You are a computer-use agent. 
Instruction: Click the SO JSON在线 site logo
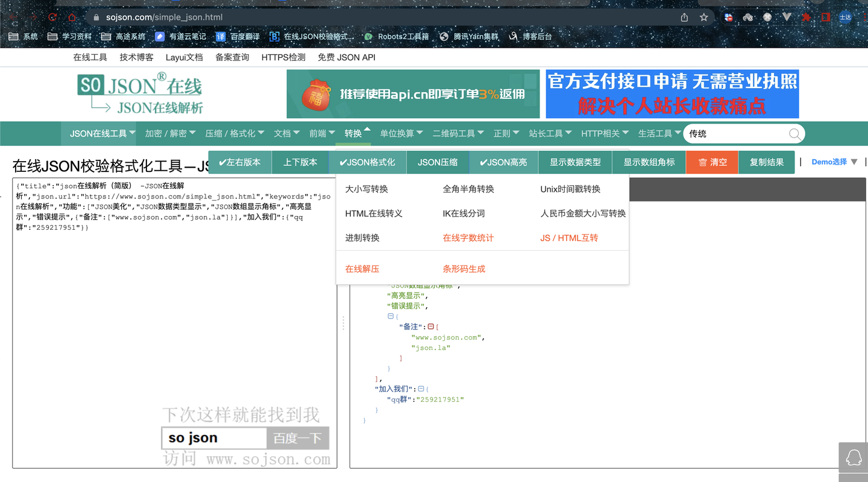[140, 94]
